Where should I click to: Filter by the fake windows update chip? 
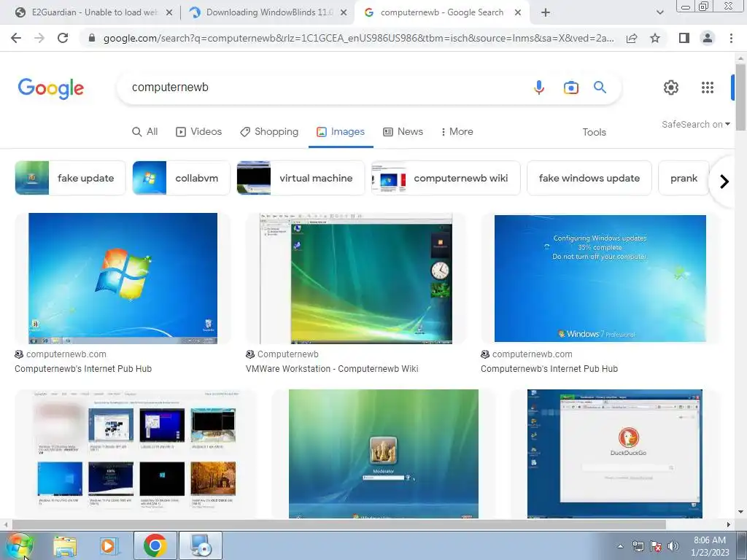[x=589, y=178]
